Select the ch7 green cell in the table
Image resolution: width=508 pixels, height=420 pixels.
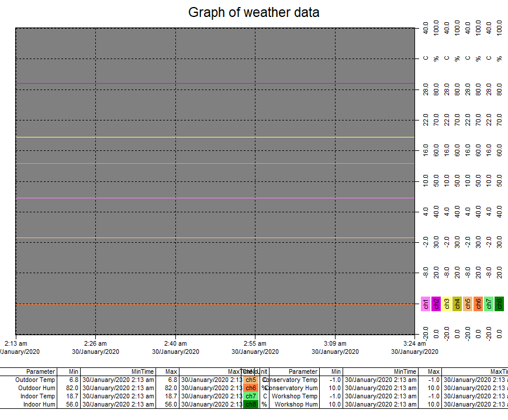click(251, 396)
